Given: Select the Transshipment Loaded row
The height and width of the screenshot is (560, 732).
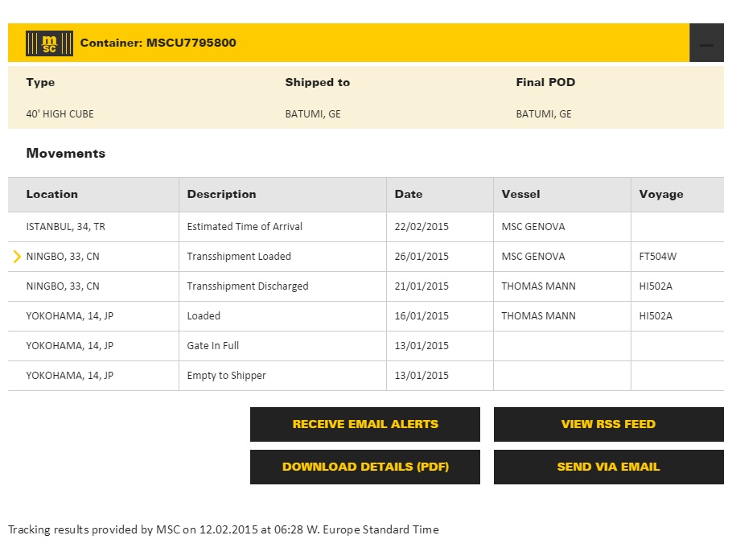Looking at the screenshot, I should point(239,257).
